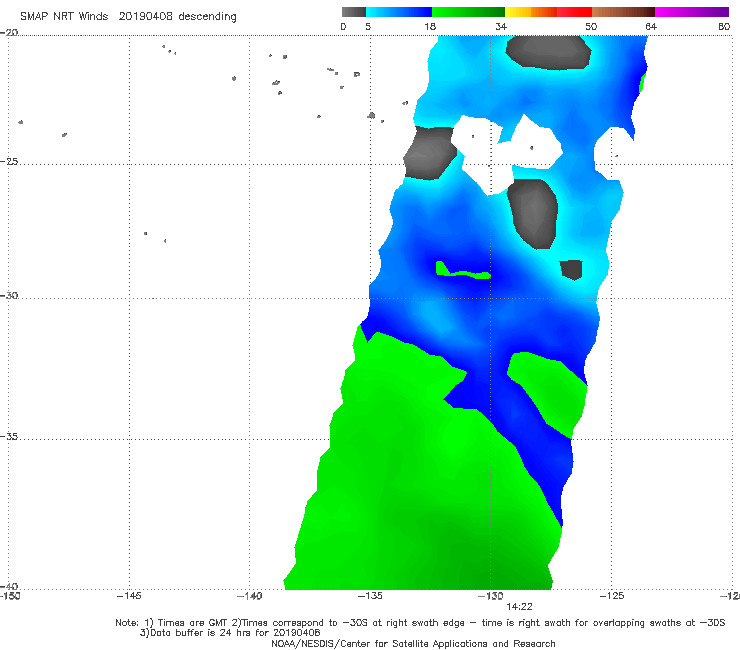Pick the gray 0–5 colorbar segment
Screen dimensions: 740x650
354,12
